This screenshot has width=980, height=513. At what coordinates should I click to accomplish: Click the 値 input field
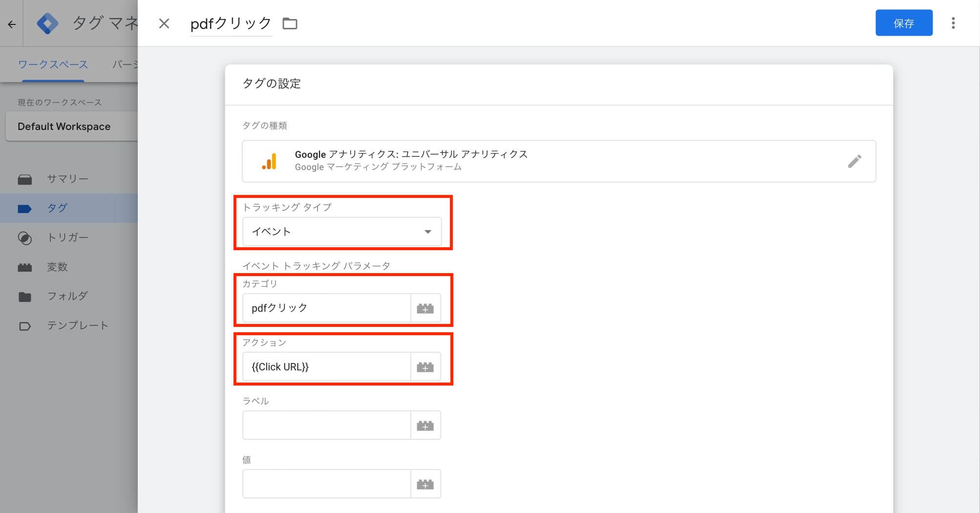[326, 484]
